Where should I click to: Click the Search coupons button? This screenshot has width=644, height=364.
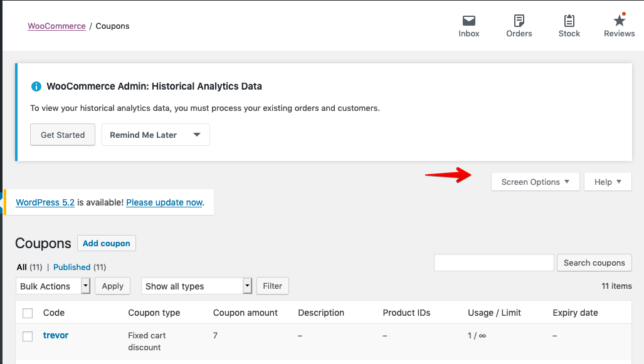pyautogui.click(x=594, y=263)
